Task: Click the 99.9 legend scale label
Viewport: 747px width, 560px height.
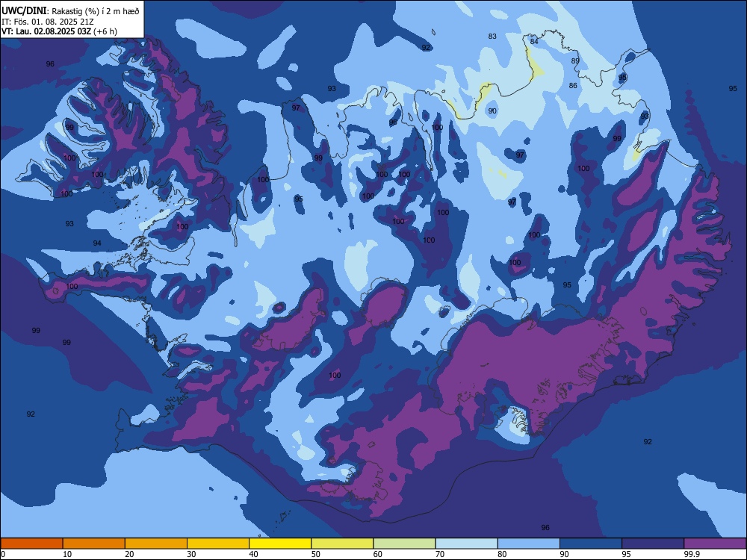Action: coord(692,554)
